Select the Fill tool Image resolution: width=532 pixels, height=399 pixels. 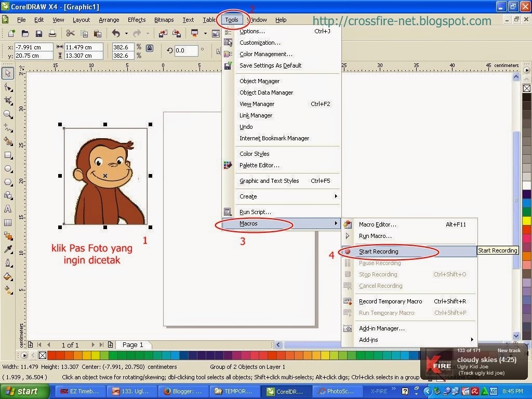click(x=8, y=276)
